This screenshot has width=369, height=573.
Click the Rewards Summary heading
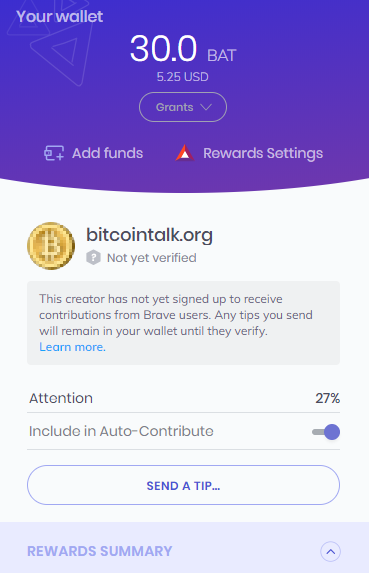(100, 551)
